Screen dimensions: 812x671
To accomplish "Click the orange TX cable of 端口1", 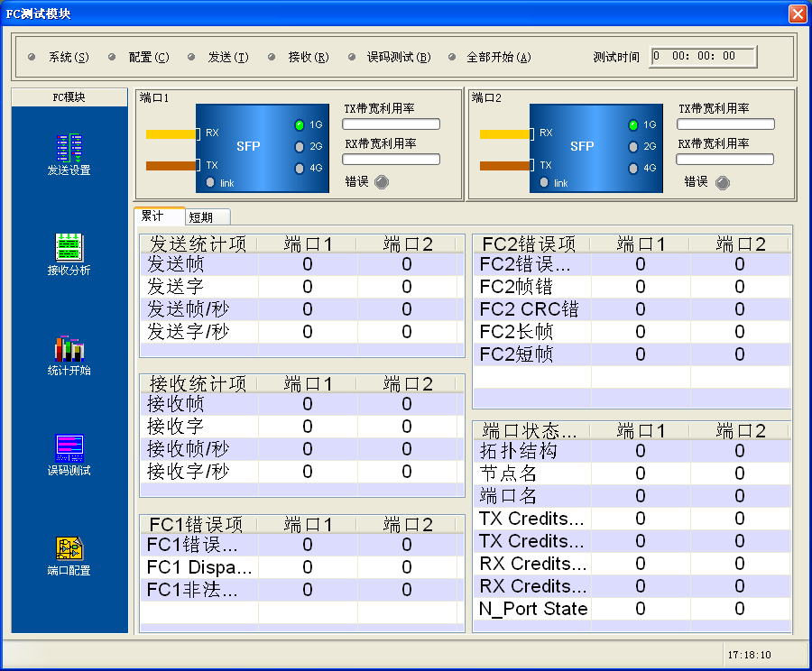I will pos(171,166).
